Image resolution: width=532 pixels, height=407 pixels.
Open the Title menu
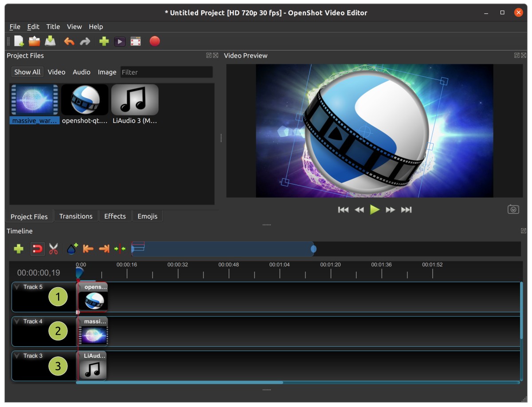[x=53, y=27]
